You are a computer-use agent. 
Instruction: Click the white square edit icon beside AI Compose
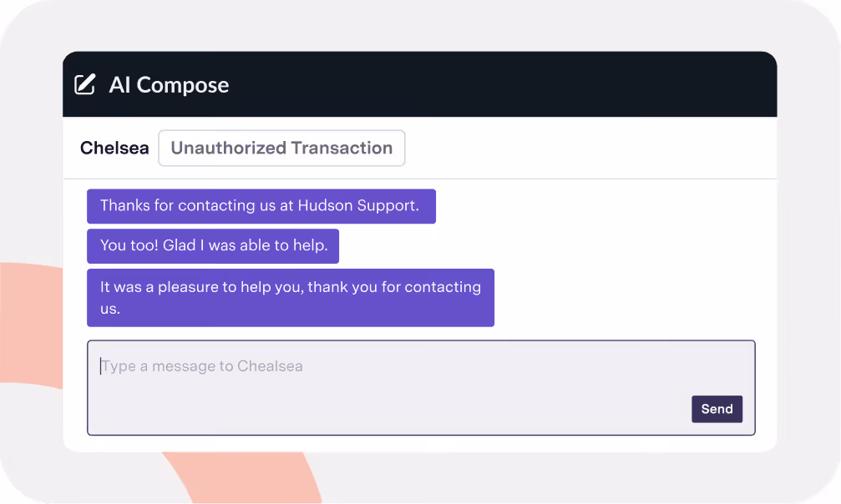point(84,83)
